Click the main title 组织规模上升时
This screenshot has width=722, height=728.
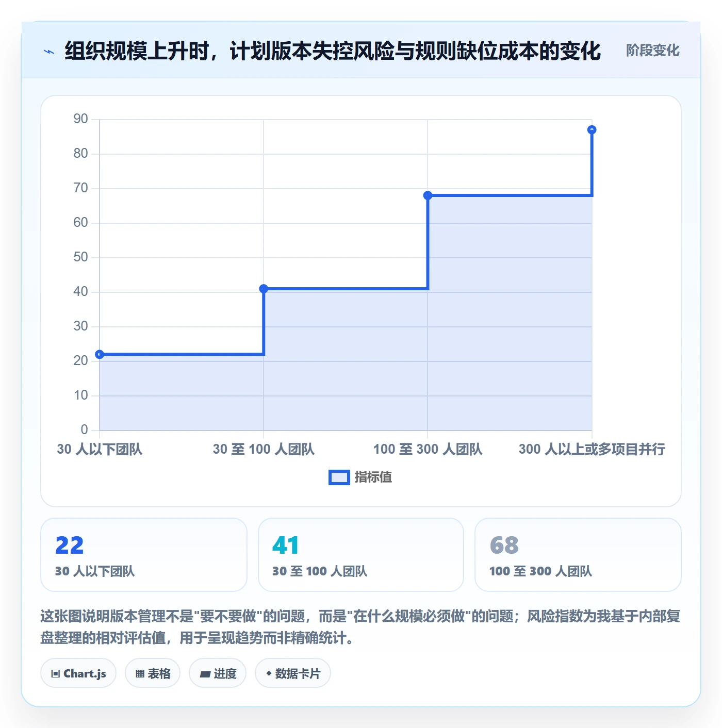pos(333,51)
